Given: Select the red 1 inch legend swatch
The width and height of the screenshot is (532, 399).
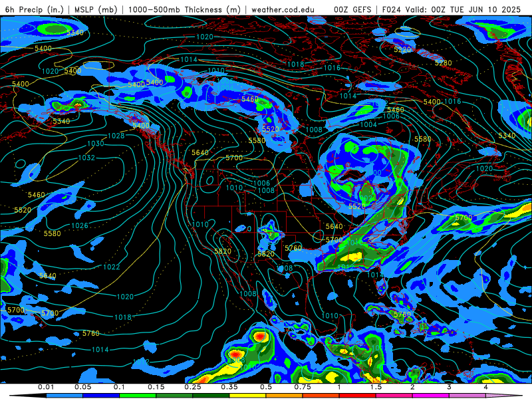Looking at the screenshot, I should pos(358,396).
